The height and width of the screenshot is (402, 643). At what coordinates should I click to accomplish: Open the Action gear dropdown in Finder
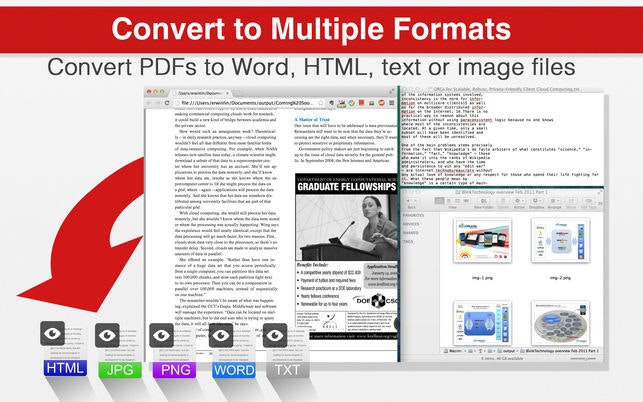tap(519, 201)
